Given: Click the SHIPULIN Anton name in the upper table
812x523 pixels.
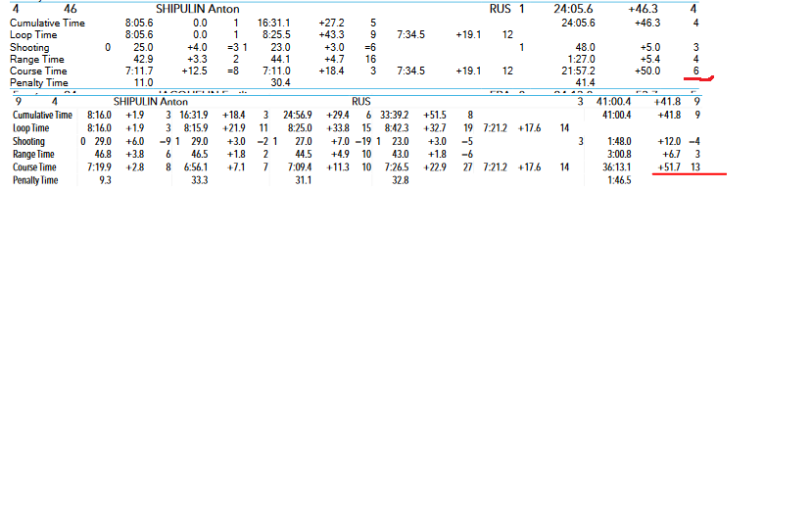Looking at the screenshot, I should point(198,9).
